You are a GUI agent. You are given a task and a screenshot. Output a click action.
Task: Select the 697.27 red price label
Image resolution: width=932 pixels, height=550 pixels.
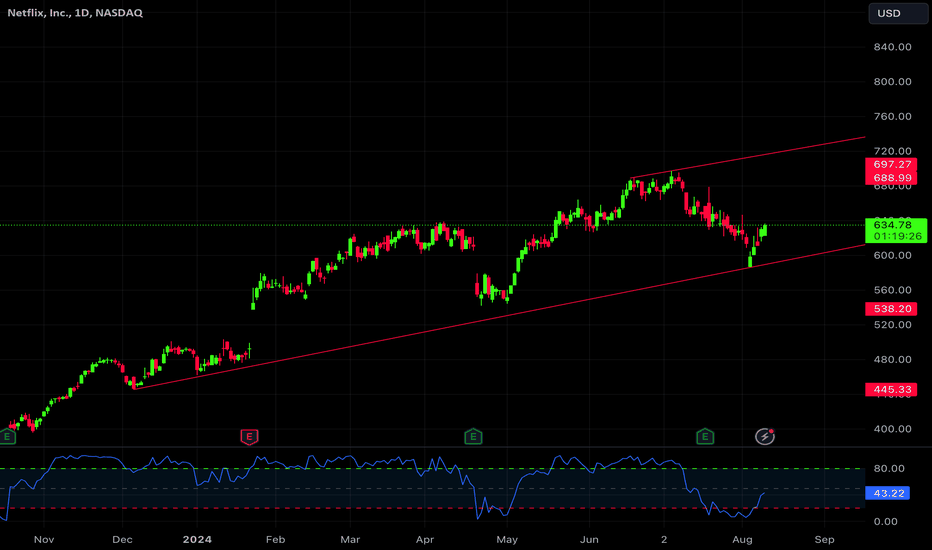(892, 164)
